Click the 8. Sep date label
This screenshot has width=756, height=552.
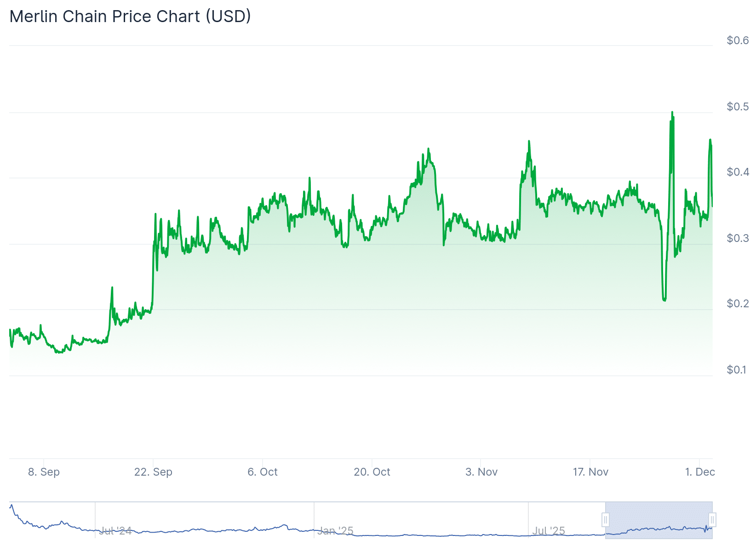[x=44, y=472]
